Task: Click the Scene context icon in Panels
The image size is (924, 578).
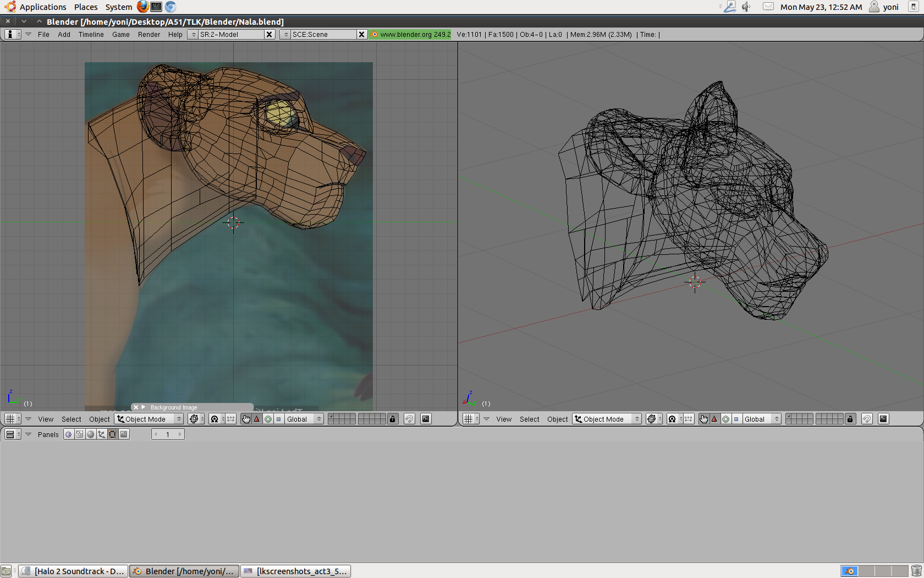Action: pos(124,434)
